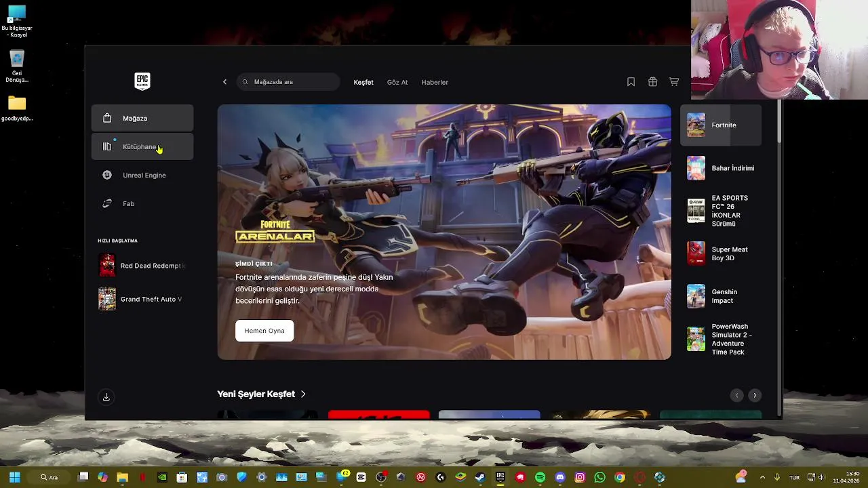Image resolution: width=868 pixels, height=488 pixels.
Task: Click the Mağazada ara search field
Action: (288, 82)
